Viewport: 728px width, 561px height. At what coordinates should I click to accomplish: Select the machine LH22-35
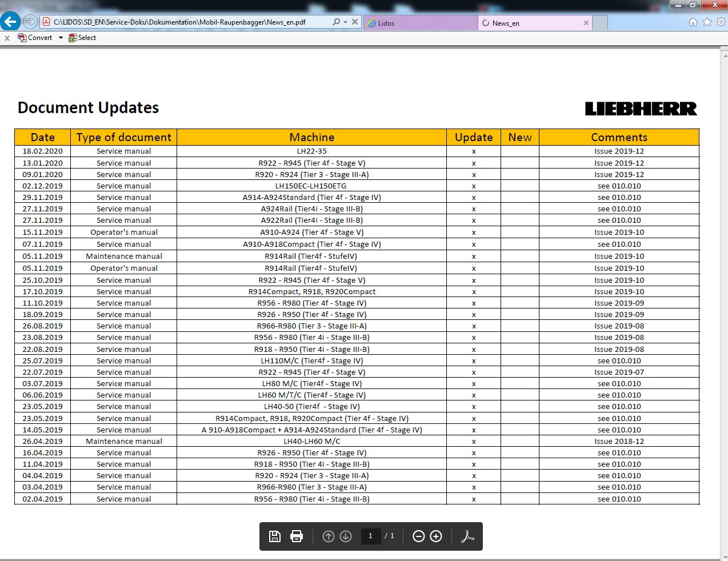click(x=312, y=151)
